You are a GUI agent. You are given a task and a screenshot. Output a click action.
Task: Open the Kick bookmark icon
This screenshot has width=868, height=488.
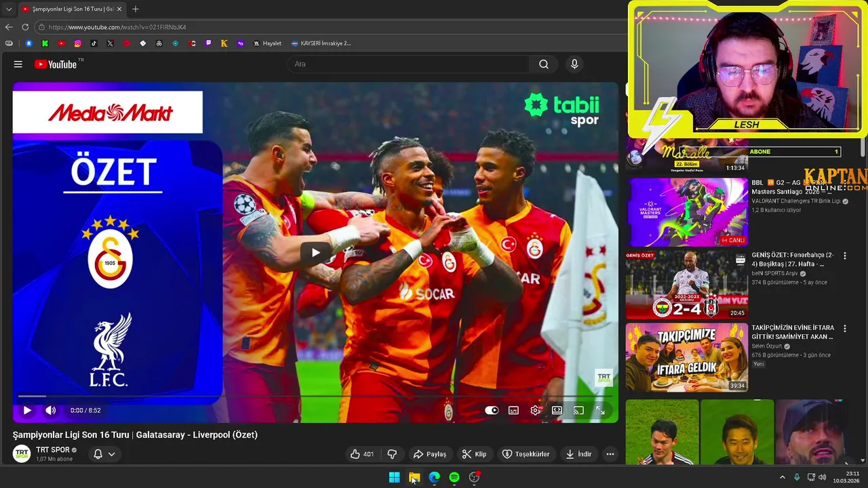point(45,43)
